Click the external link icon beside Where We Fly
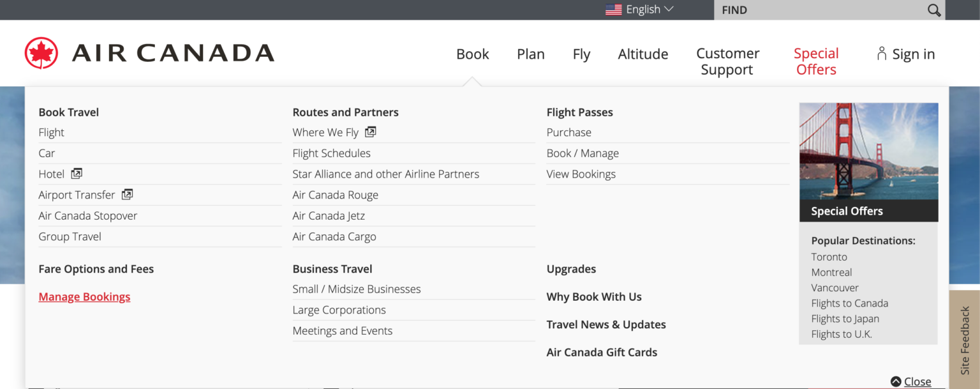 point(370,132)
